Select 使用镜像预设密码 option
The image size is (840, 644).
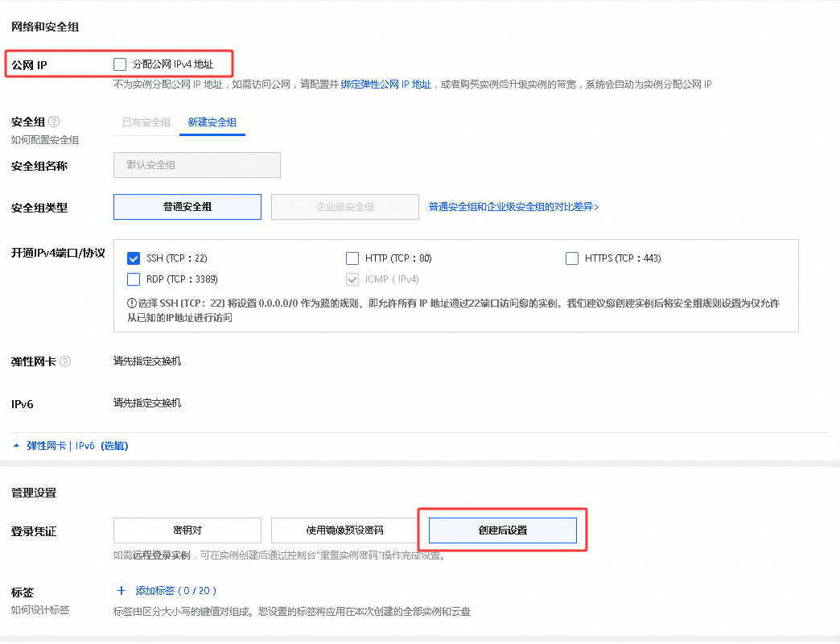click(345, 530)
